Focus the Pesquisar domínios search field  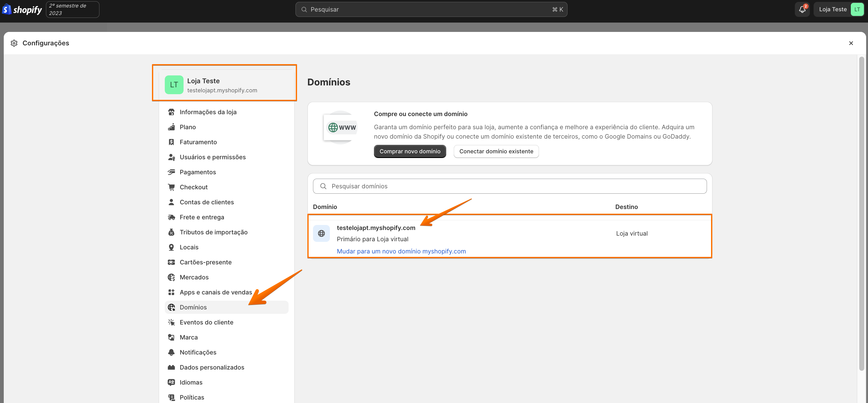pos(509,186)
